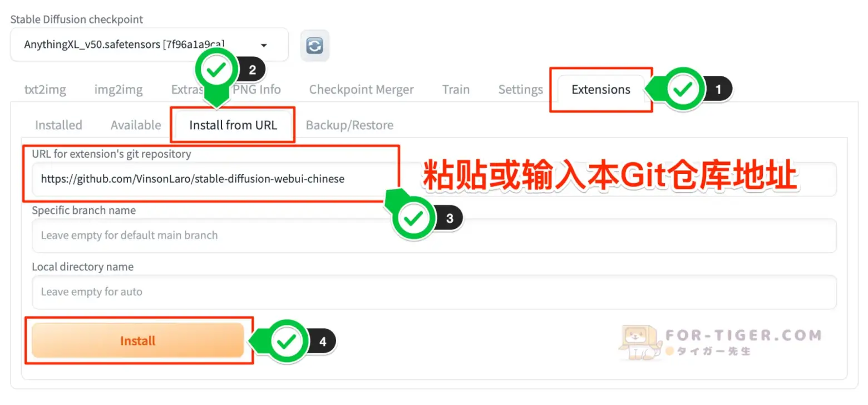
Task: Show the Installed extensions sub-tab
Action: tap(58, 125)
